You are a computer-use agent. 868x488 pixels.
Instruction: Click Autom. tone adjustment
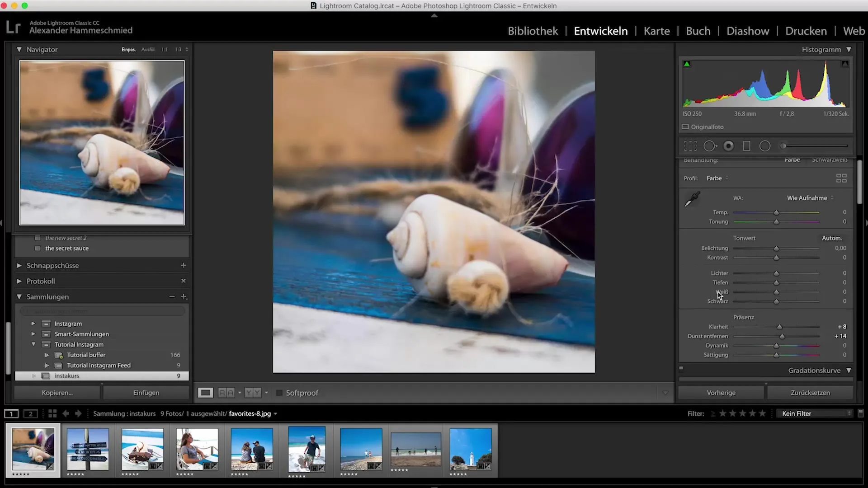pyautogui.click(x=832, y=238)
